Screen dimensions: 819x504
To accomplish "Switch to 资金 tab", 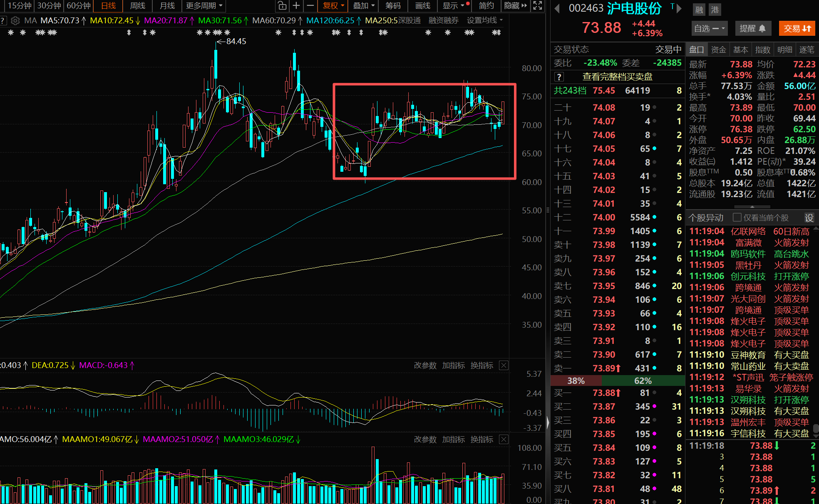I will [718, 50].
